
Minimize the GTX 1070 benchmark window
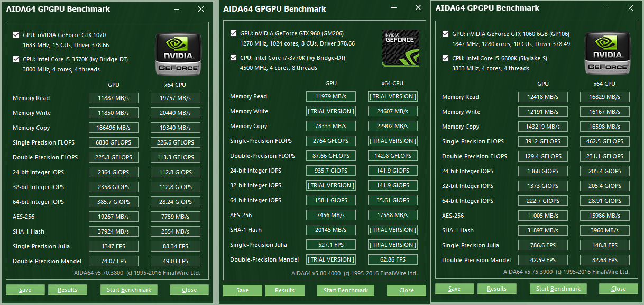177,9
